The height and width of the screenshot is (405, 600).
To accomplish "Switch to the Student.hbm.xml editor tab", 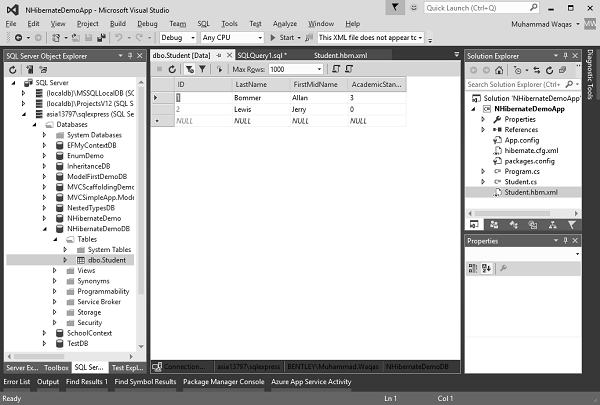I will [x=341, y=56].
